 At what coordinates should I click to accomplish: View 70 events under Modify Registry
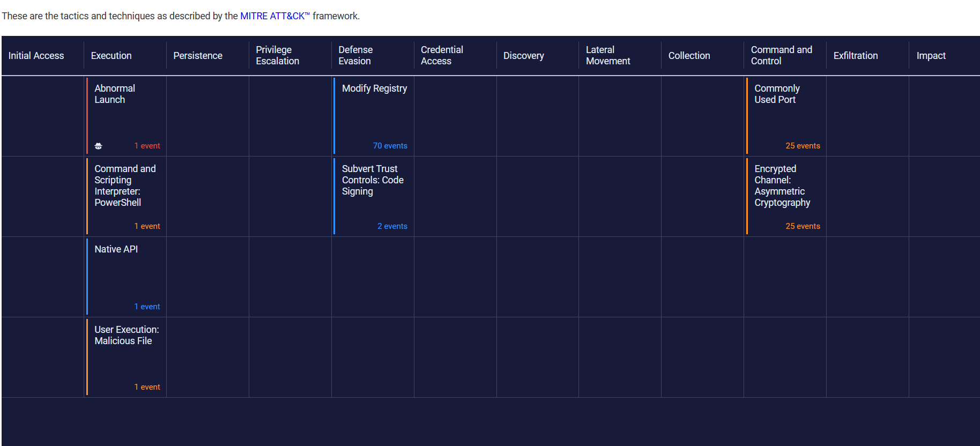390,146
